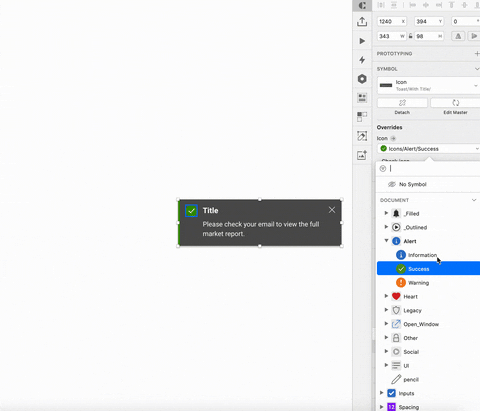
Task: Expand the Social folder arrow
Action: (x=386, y=351)
